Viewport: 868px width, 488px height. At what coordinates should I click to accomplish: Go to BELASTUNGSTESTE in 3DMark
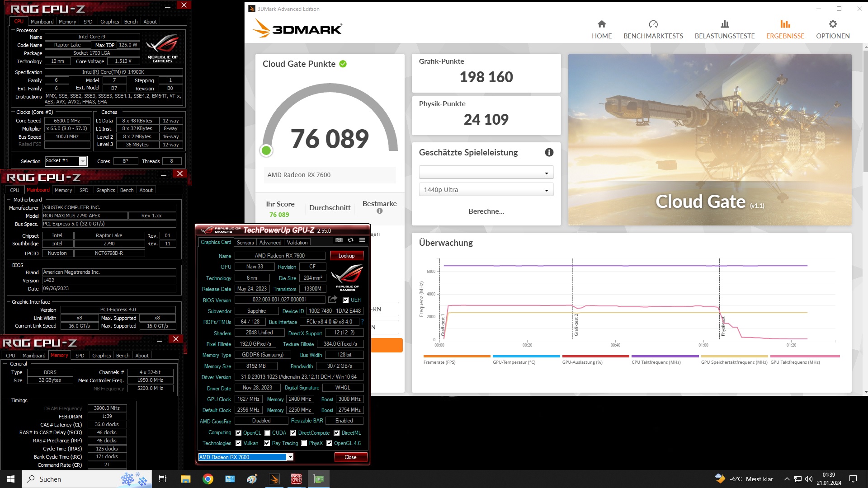tap(725, 30)
